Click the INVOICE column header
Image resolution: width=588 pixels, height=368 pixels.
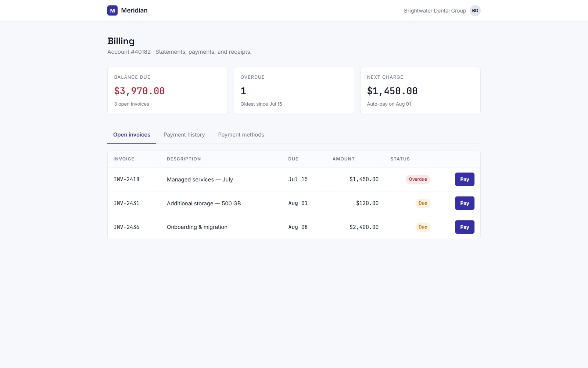click(124, 159)
